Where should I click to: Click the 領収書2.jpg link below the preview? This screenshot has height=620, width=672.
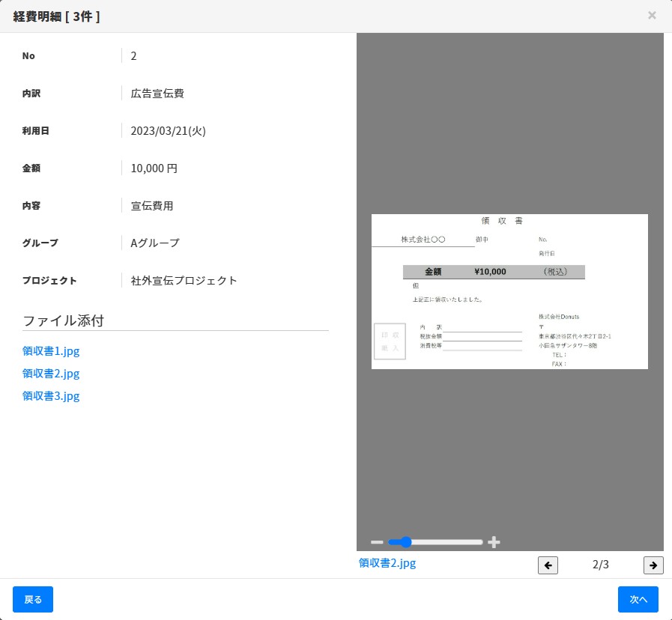387,562
